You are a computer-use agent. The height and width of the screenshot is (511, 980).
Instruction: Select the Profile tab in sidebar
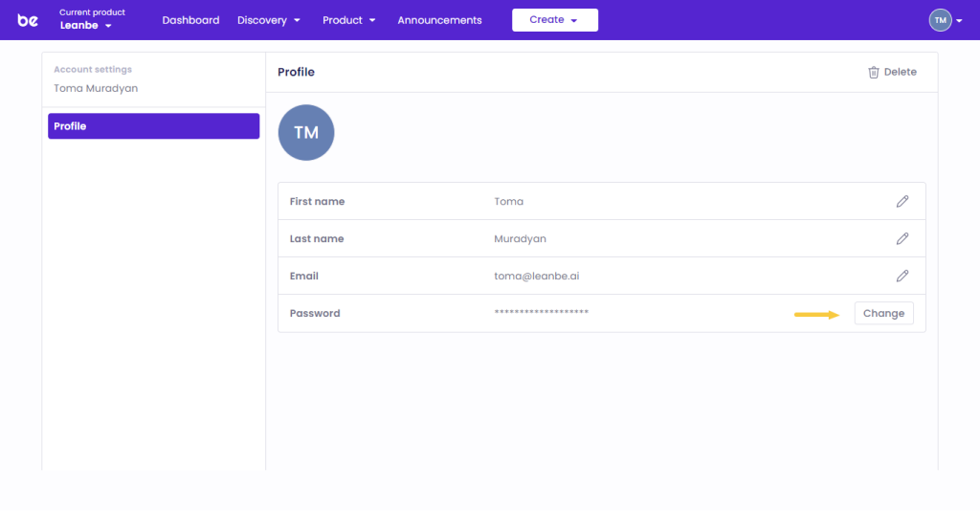click(153, 126)
